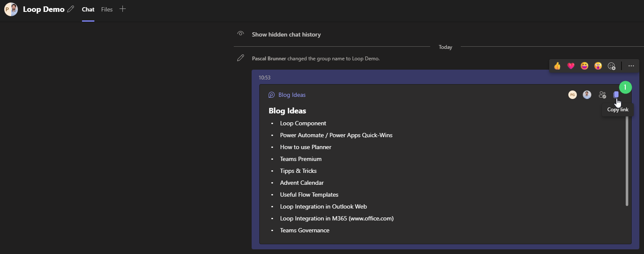Viewport: 644px width, 254px height.
Task: Open the component access people icon
Action: [x=602, y=95]
